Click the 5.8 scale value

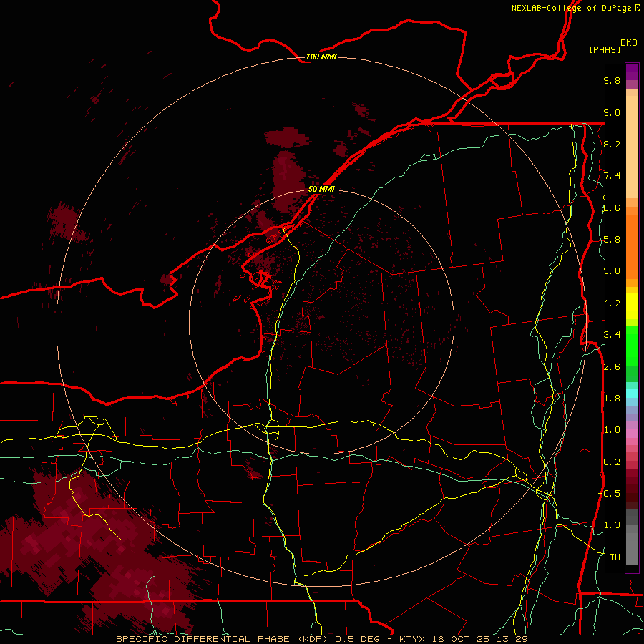612,240
